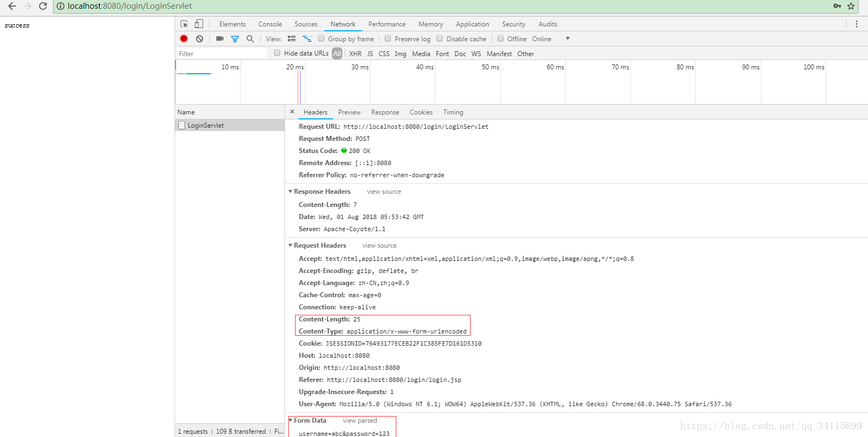Image resolution: width=868 pixels, height=437 pixels.
Task: Open the Elements panel tab
Action: tap(232, 24)
